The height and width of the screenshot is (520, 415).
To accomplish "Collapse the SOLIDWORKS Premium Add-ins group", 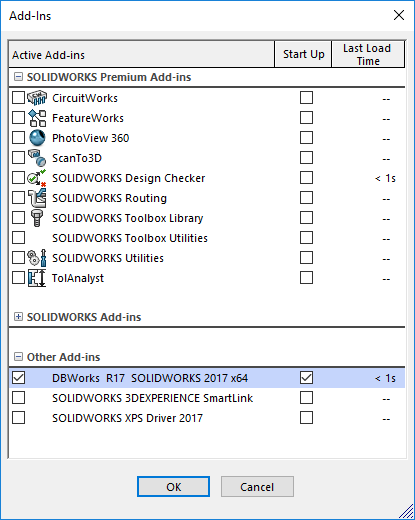I will click(18, 77).
